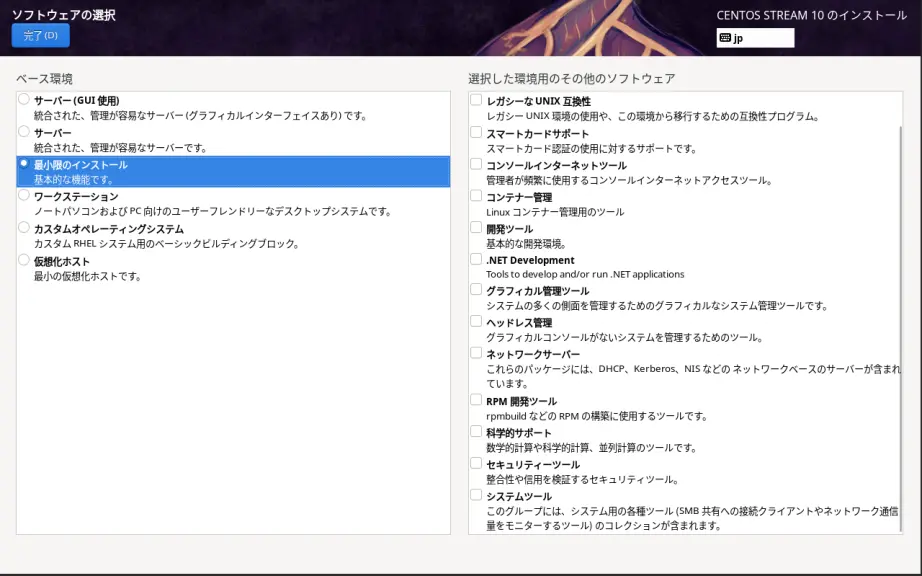The height and width of the screenshot is (576, 922).
Task: Click the RPM 開発ツール label
Action: click(521, 401)
